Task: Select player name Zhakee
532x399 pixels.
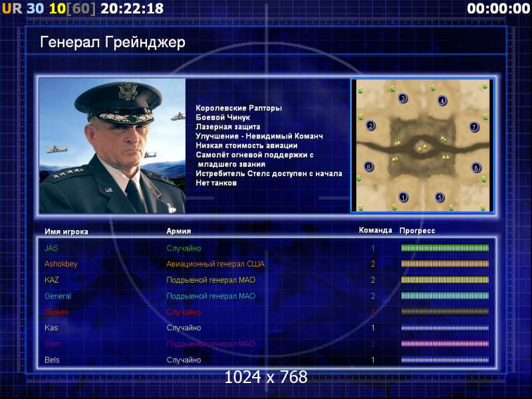Action: 57,312
